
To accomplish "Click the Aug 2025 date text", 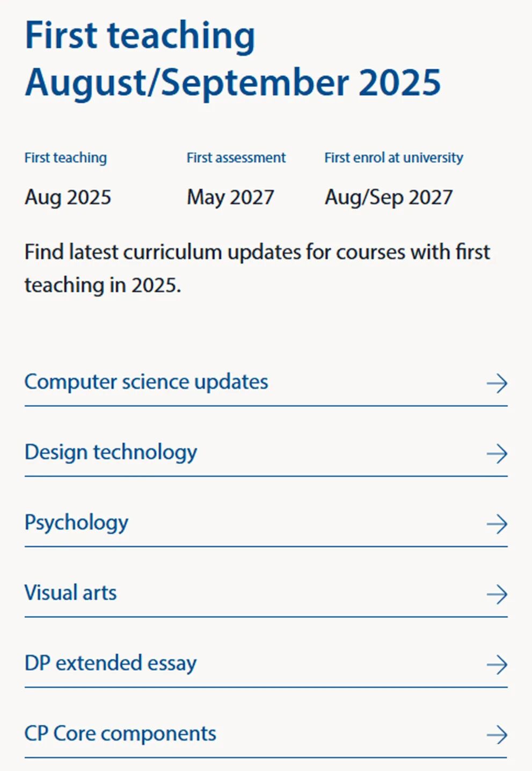I will [68, 197].
